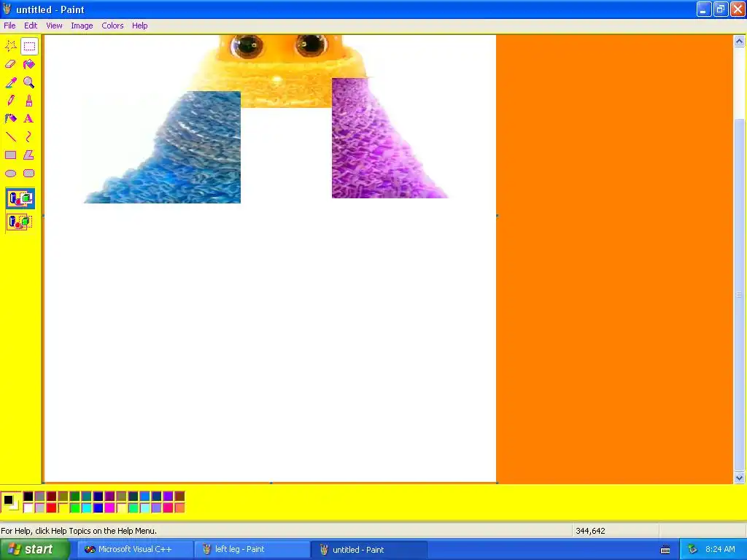Pick the light gray color swatch
This screenshot has width=747, height=560.
[39, 508]
